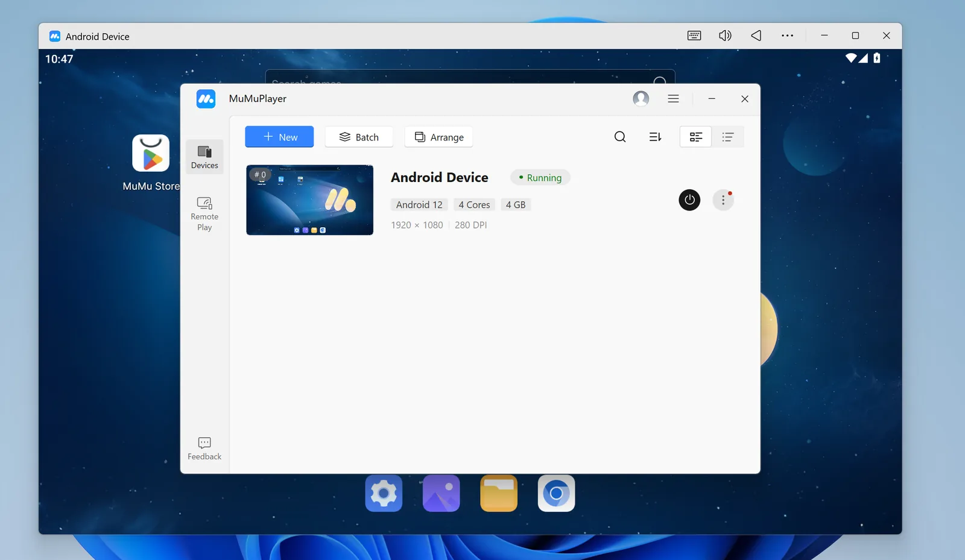Image resolution: width=965 pixels, height=560 pixels.
Task: Open the MuMuPlayer account avatar
Action: coord(641,98)
